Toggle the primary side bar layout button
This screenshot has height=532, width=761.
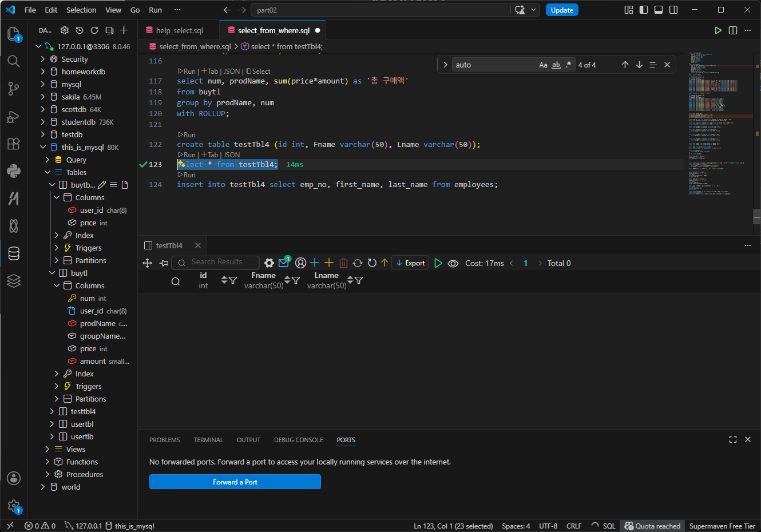644,10
